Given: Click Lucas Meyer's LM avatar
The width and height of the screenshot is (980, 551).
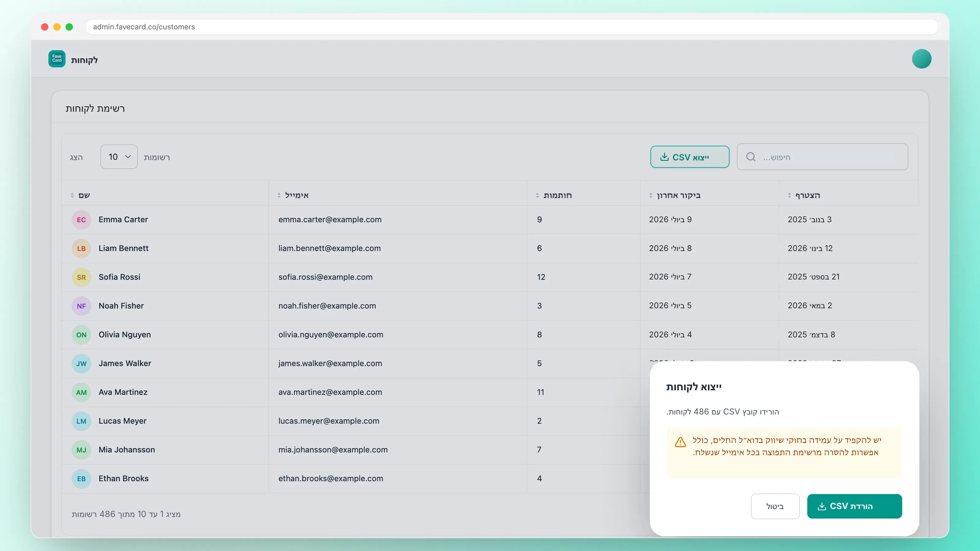Looking at the screenshot, I should pos(81,421).
